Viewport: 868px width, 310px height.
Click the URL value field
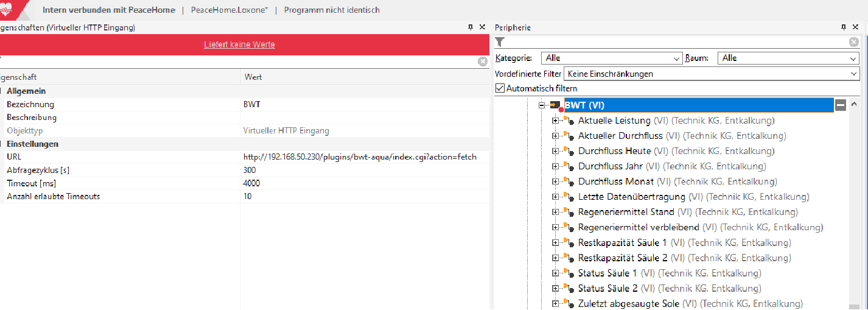pyautogui.click(x=365, y=157)
